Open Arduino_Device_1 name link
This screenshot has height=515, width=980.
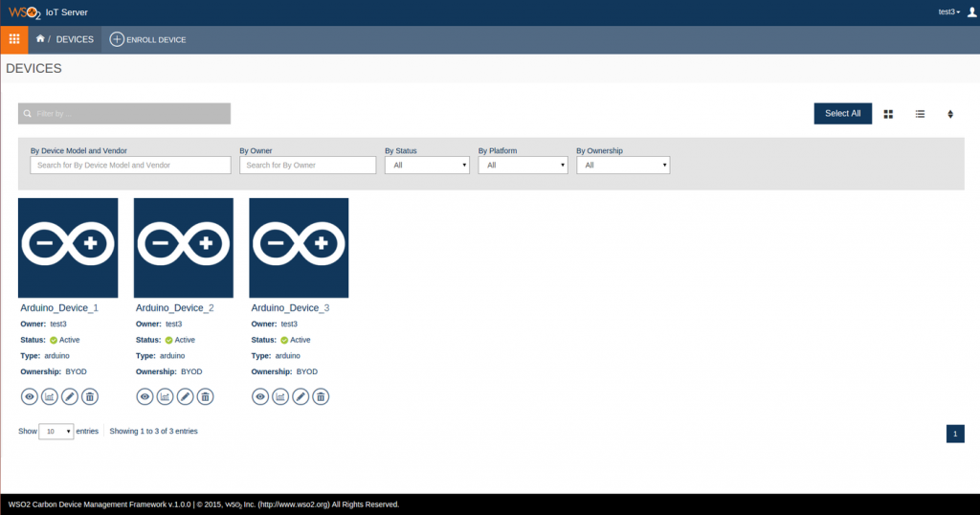(59, 307)
